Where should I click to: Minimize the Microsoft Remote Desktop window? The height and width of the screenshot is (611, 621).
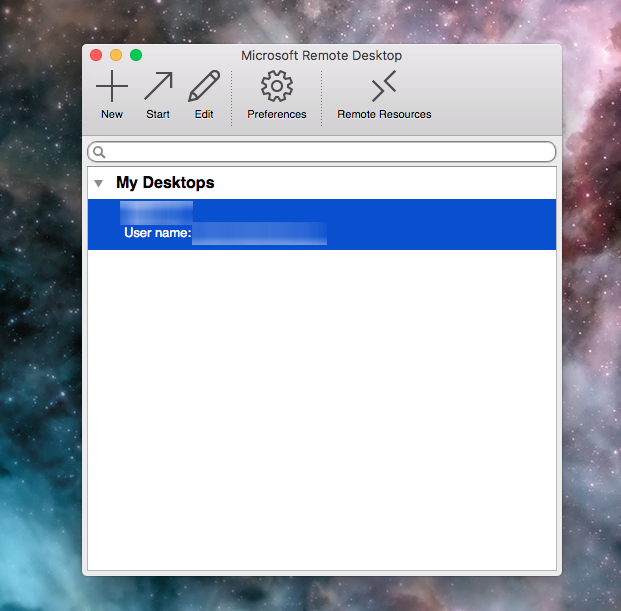[116, 55]
